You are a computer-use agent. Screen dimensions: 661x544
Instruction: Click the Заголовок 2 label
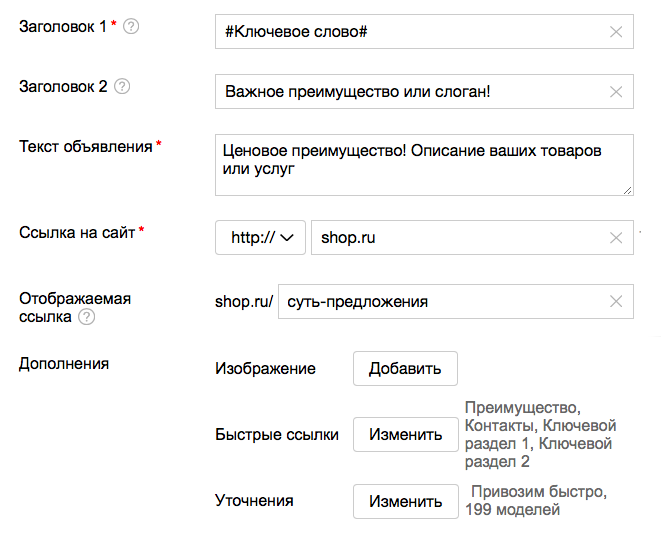(x=63, y=86)
